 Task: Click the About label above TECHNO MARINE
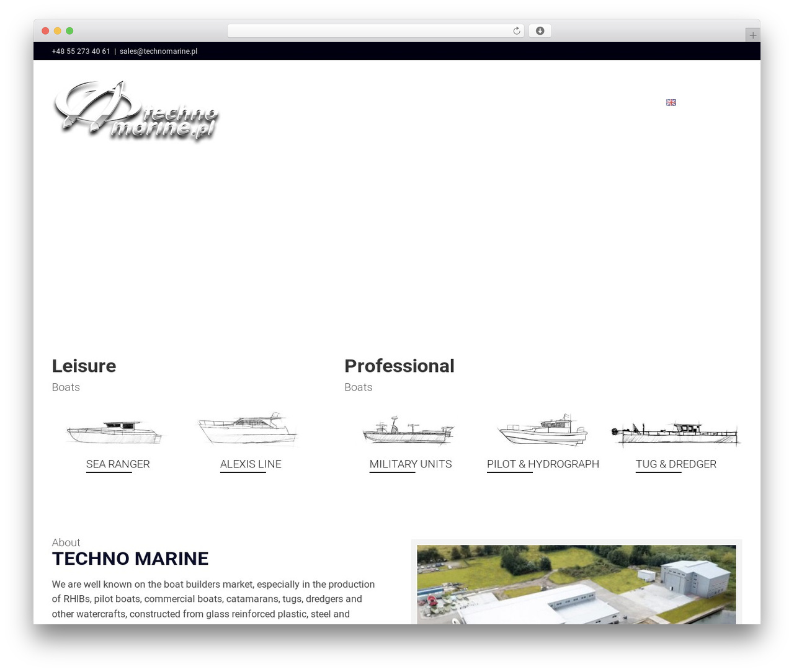[66, 542]
